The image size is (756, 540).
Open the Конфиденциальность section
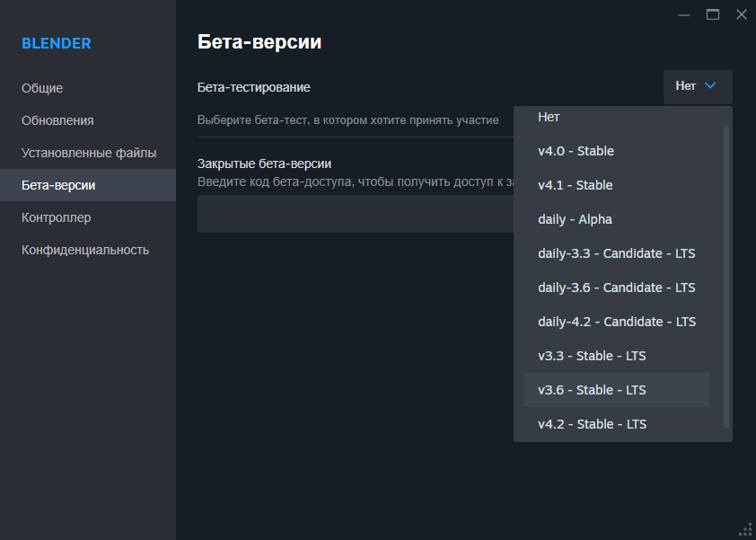click(x=85, y=250)
